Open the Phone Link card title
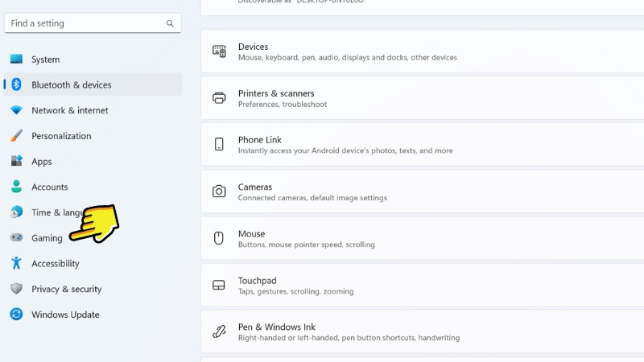 tap(259, 139)
